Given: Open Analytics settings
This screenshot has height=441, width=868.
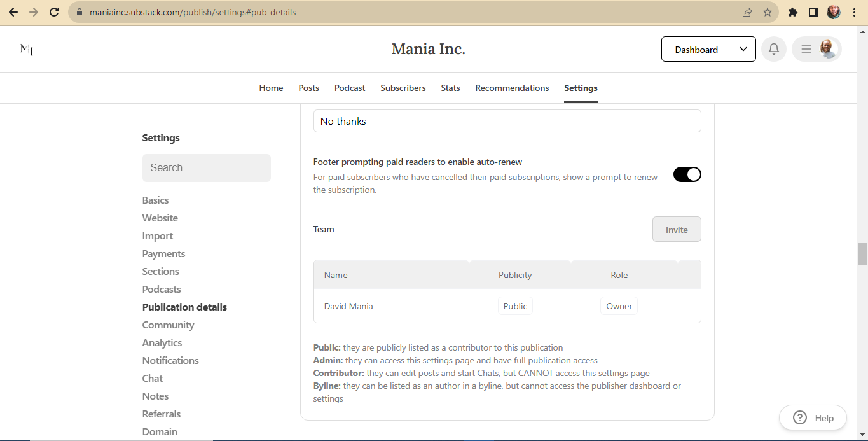Looking at the screenshot, I should pos(162,342).
